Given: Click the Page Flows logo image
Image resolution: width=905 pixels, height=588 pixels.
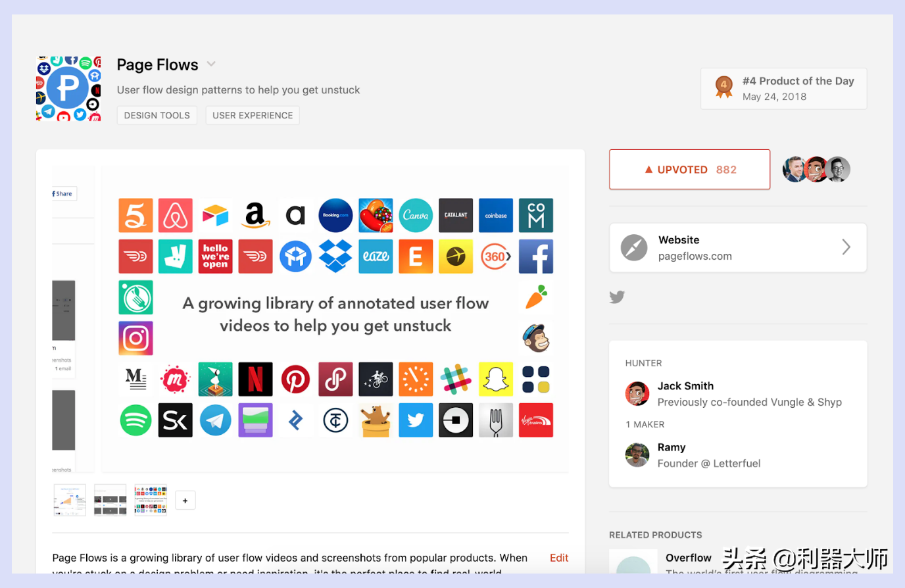Looking at the screenshot, I should point(68,89).
